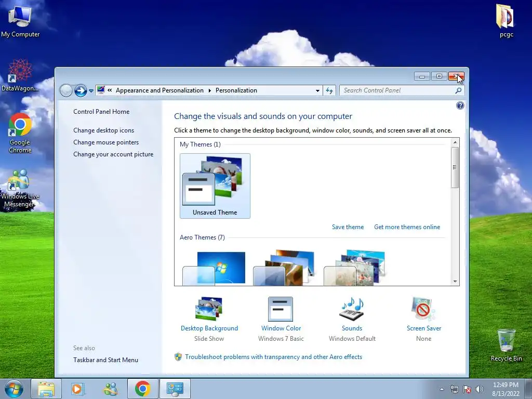The height and width of the screenshot is (399, 532).
Task: Click the Desktop Background text link
Action: 209,328
